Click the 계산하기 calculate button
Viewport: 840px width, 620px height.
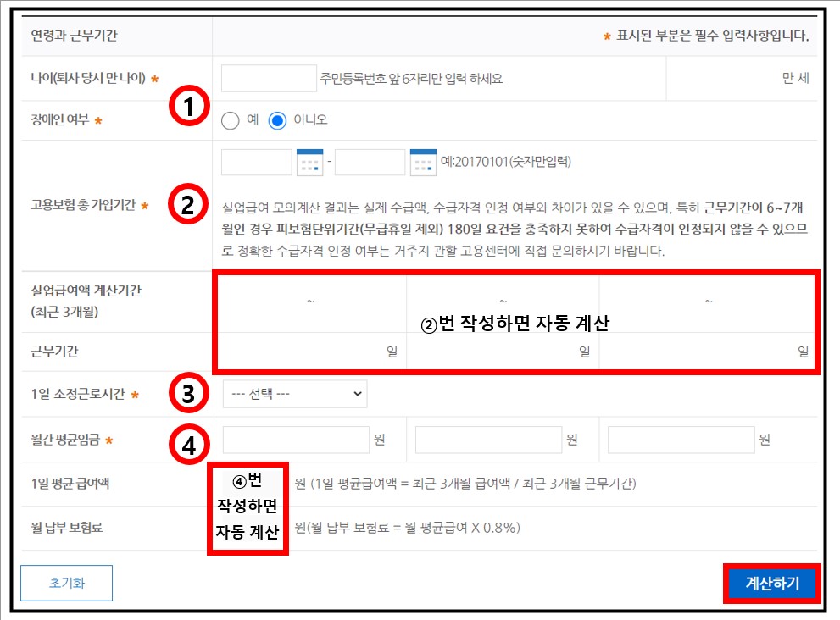(770, 583)
